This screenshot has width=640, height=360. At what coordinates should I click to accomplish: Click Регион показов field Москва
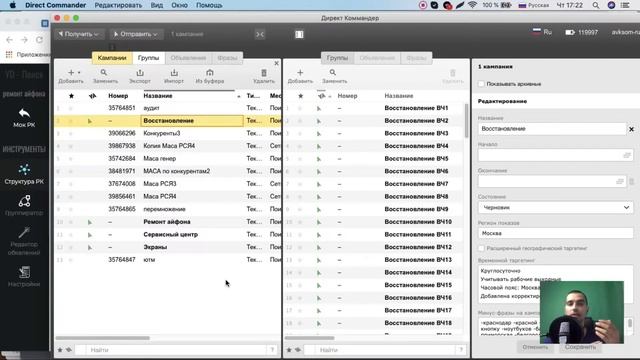click(x=556, y=233)
